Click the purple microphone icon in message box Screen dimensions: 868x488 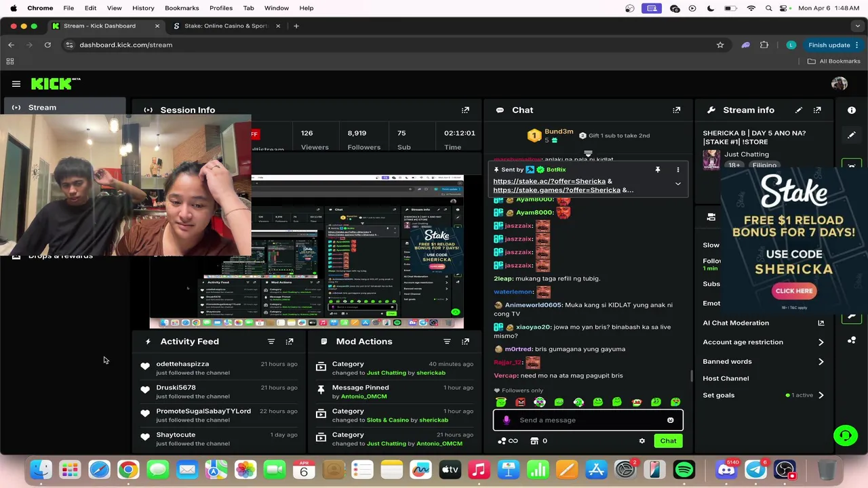(x=506, y=420)
